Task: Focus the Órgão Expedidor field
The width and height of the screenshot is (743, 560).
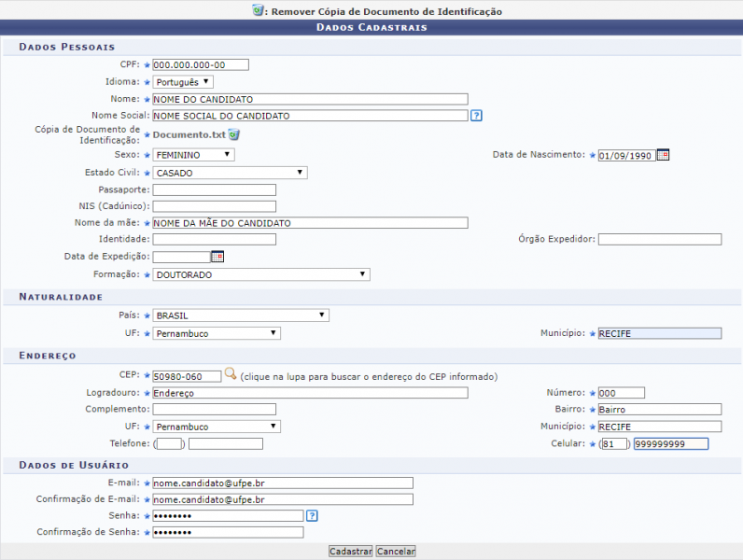Action: (x=659, y=240)
